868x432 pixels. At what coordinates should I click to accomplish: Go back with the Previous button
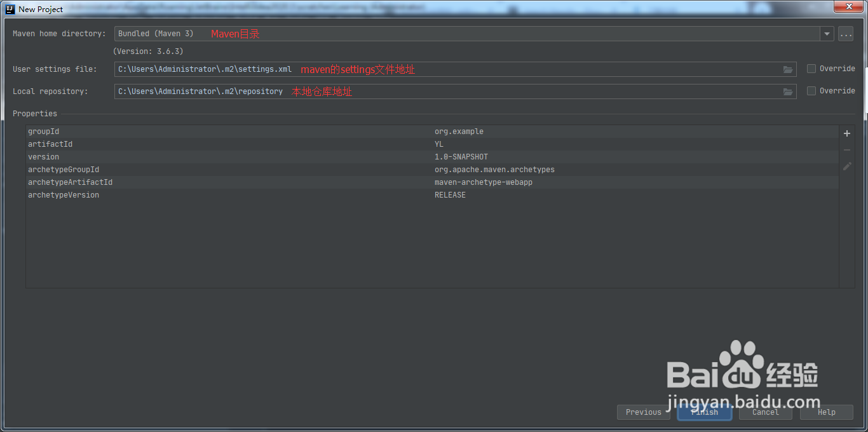click(x=644, y=412)
